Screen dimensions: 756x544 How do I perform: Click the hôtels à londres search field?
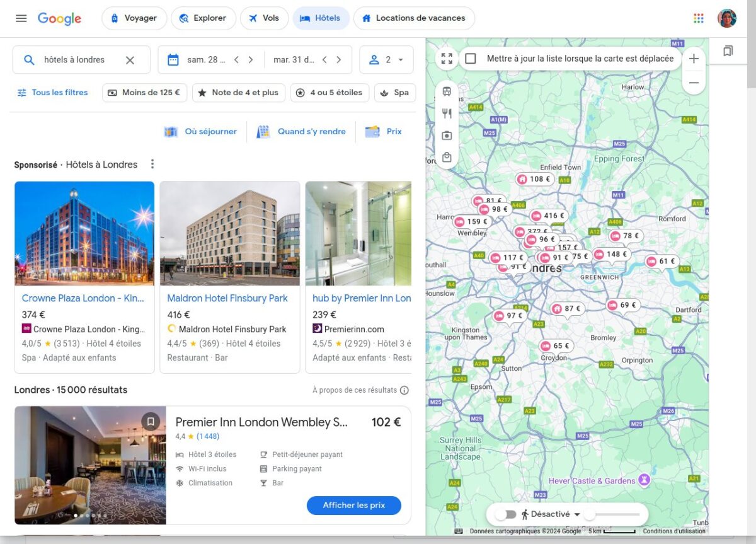tap(81, 60)
